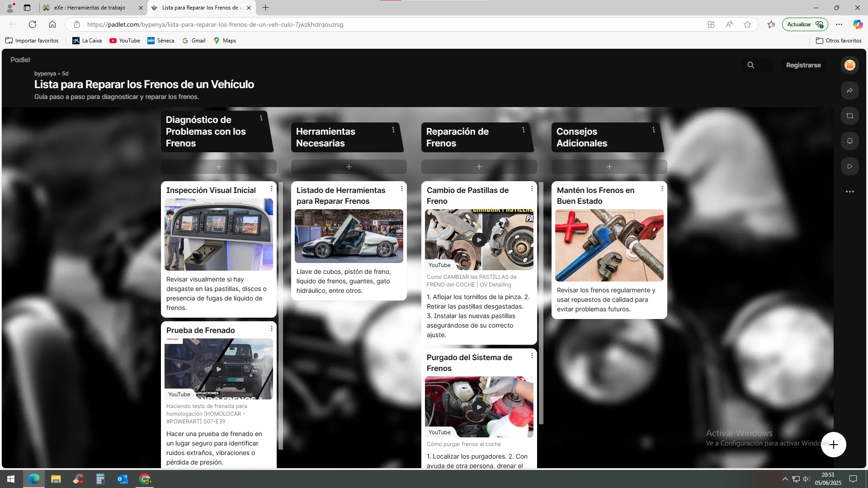Add post under Consejos Adicionales column
868x488 pixels.
click(609, 167)
